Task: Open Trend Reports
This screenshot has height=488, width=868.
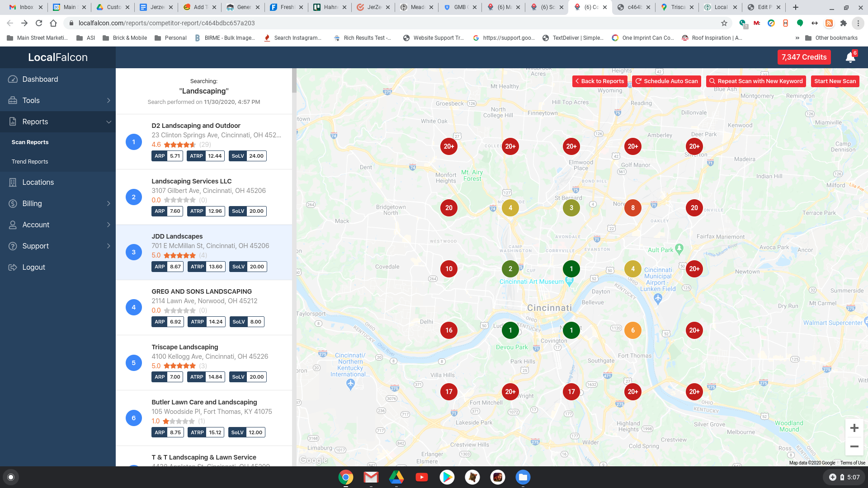Action: pyautogui.click(x=30, y=161)
